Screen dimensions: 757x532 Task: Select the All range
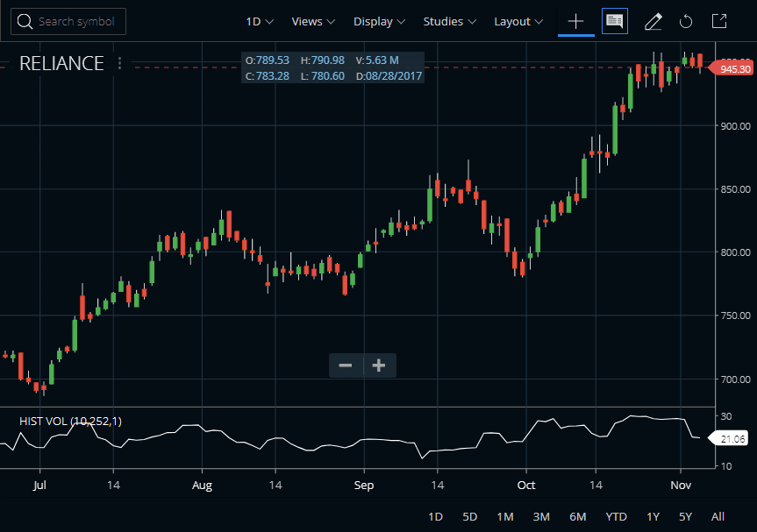(718, 516)
